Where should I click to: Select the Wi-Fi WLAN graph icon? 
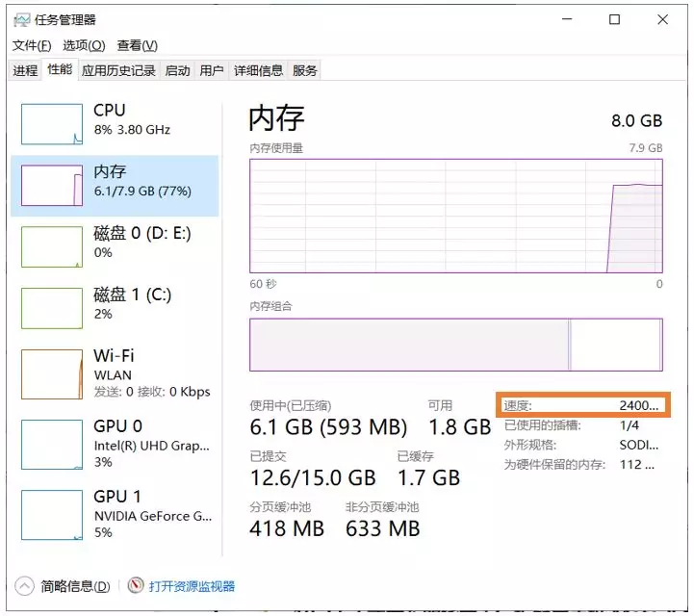[x=52, y=373]
